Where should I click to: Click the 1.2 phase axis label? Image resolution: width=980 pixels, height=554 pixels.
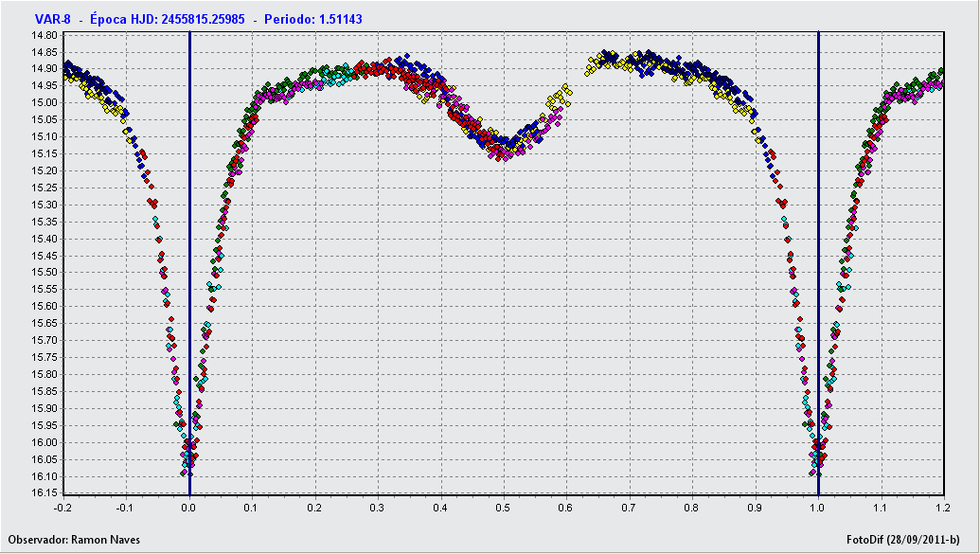(x=943, y=508)
